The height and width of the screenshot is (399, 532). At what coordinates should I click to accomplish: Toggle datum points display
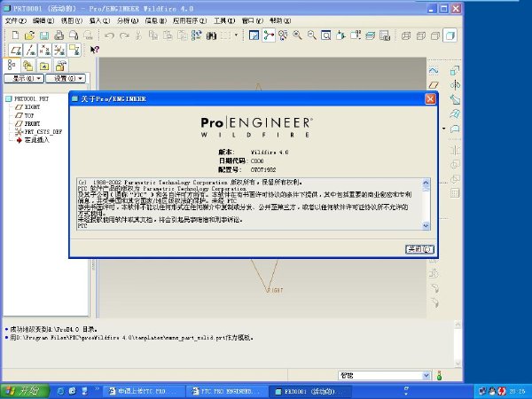[x=45, y=51]
